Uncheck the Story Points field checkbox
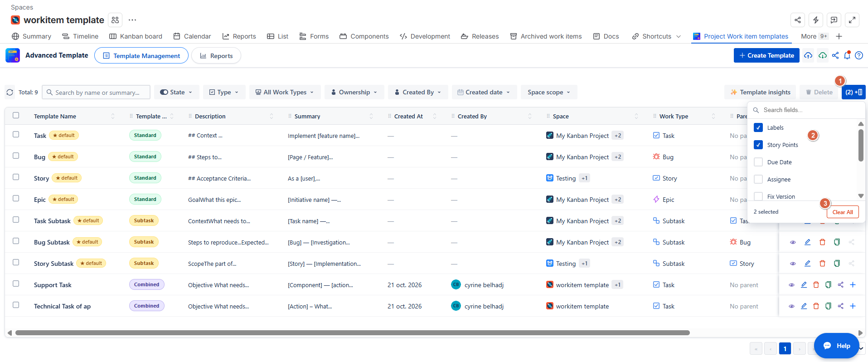The image size is (868, 362). click(x=758, y=145)
